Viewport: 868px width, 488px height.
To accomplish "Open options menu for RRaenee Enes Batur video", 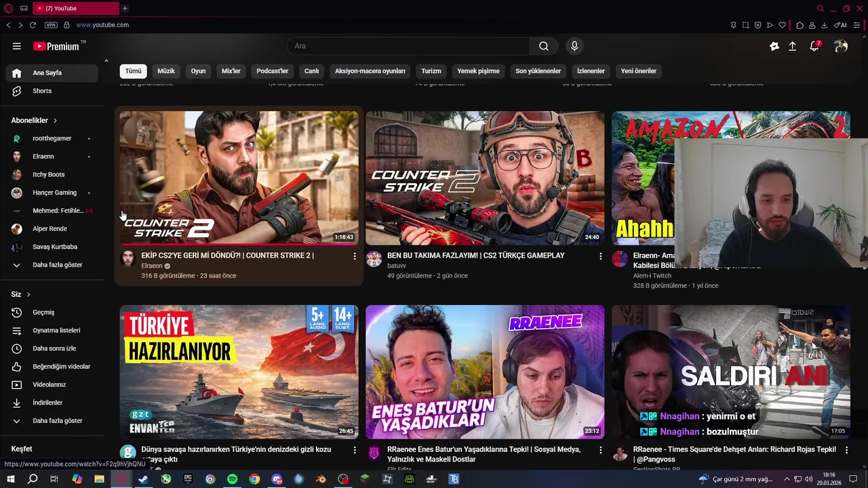I will click(600, 450).
